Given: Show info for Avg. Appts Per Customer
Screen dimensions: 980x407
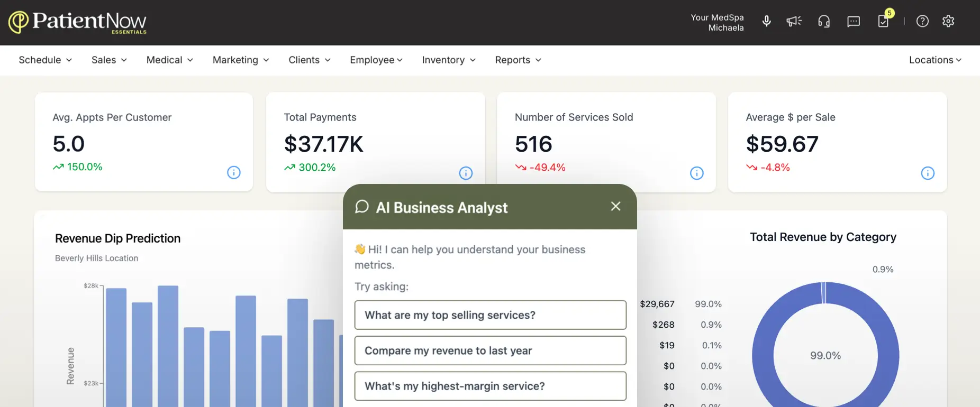Looking at the screenshot, I should (233, 172).
